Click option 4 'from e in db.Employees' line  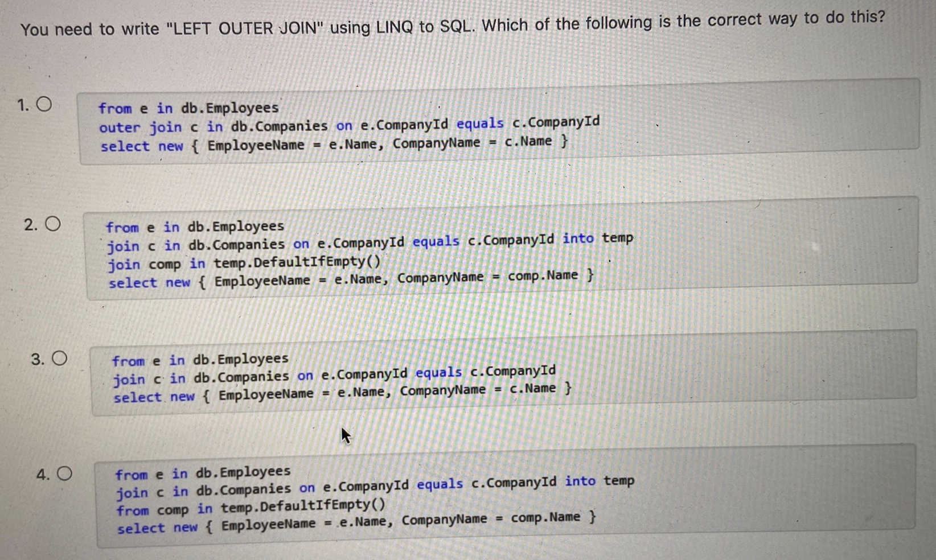click(203, 473)
